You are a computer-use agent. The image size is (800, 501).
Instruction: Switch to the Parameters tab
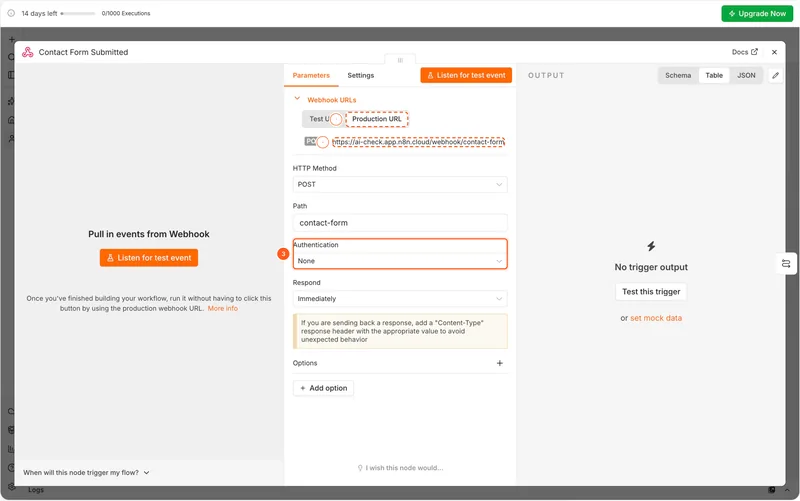tap(311, 76)
